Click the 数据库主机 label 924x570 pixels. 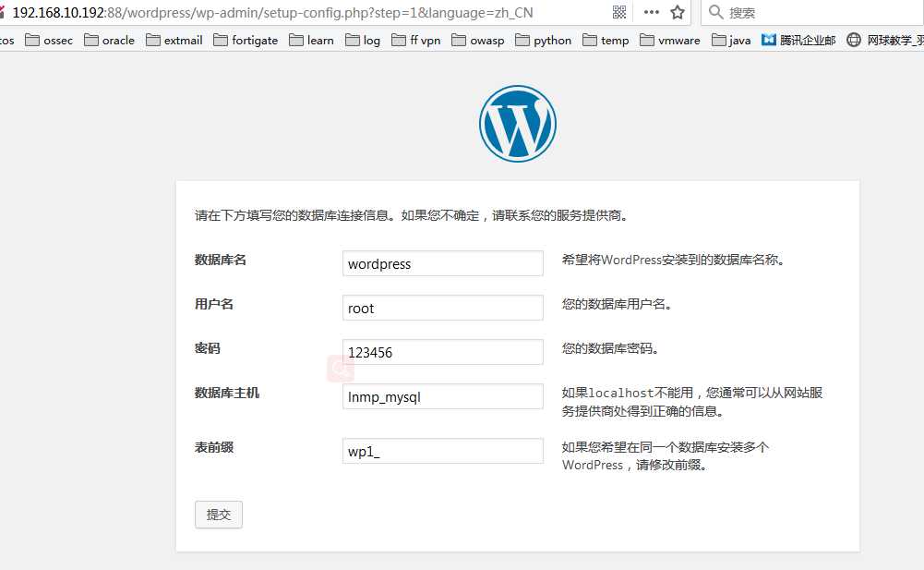[x=227, y=393]
